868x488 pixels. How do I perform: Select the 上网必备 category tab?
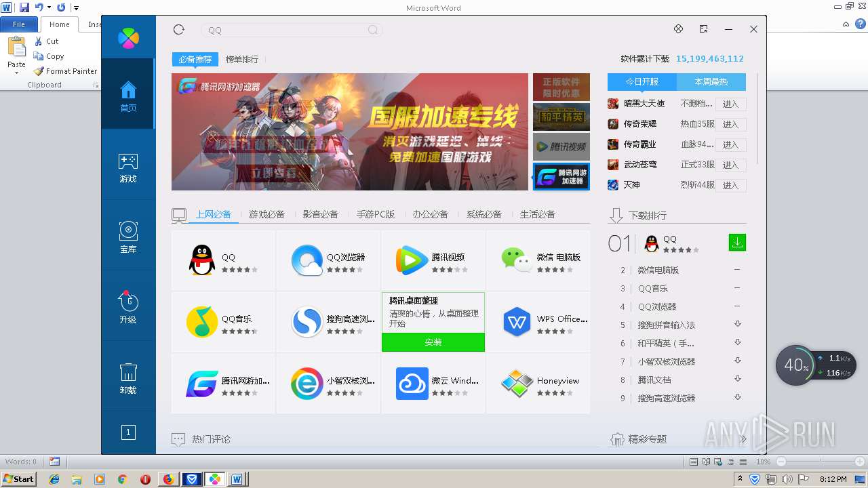point(214,214)
